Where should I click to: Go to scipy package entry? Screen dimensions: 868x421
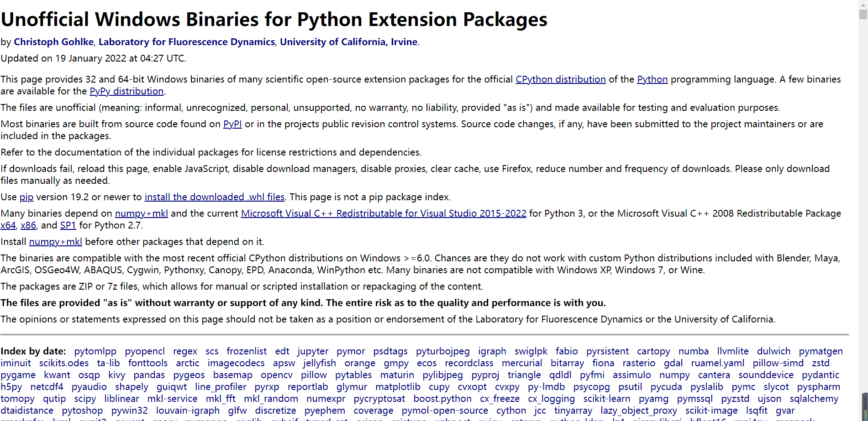point(85,399)
